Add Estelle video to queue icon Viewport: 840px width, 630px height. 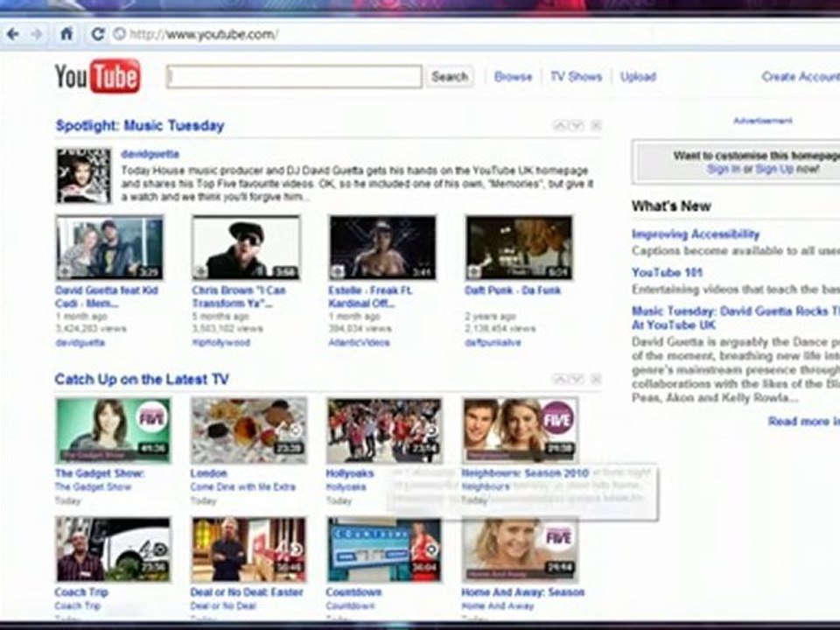338,272
